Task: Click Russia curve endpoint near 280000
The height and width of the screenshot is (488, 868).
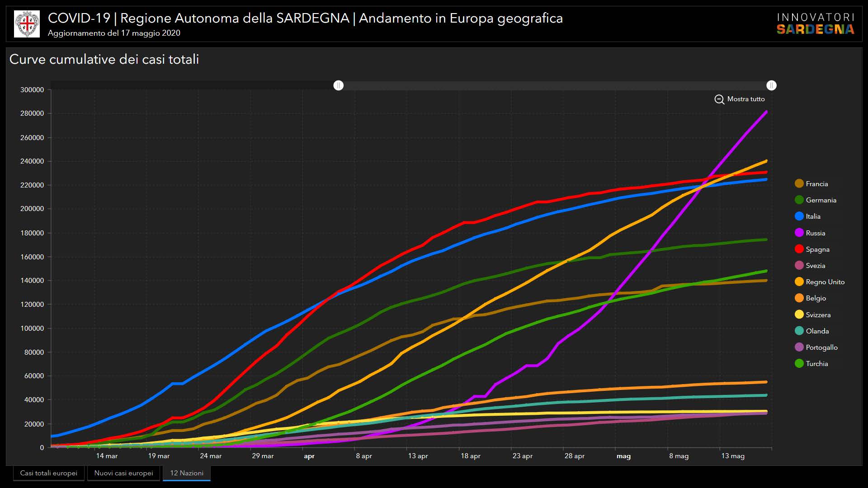Action: pos(766,112)
